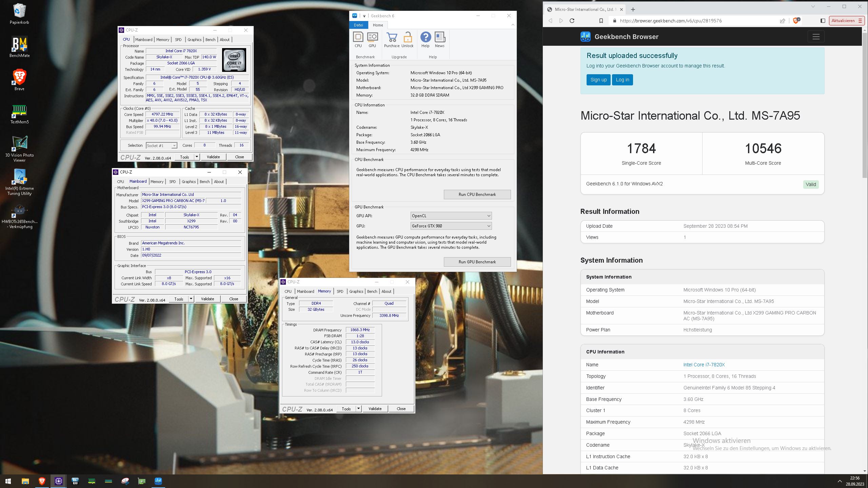Image resolution: width=868 pixels, height=488 pixels.
Task: Click Log in button on Geekbench Browser
Action: (622, 80)
